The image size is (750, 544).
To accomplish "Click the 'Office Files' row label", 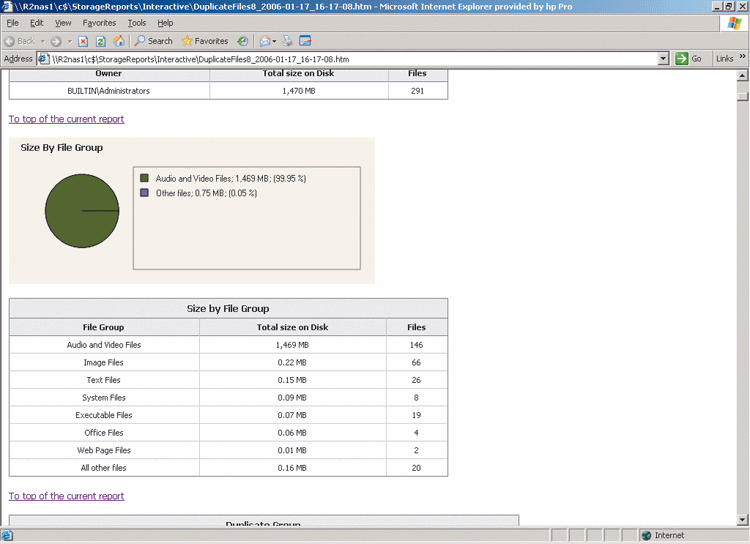I will coord(104,433).
